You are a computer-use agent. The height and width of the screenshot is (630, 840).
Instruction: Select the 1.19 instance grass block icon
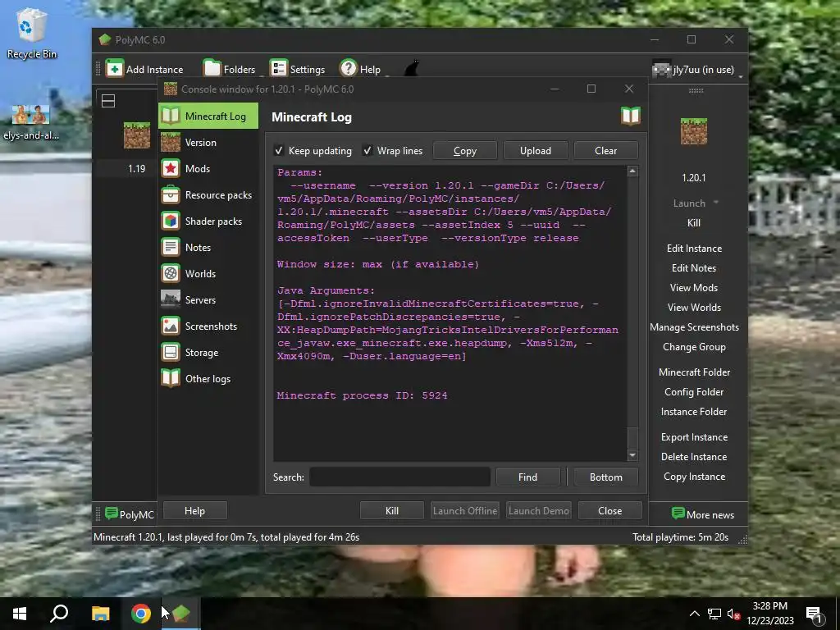tap(137, 135)
